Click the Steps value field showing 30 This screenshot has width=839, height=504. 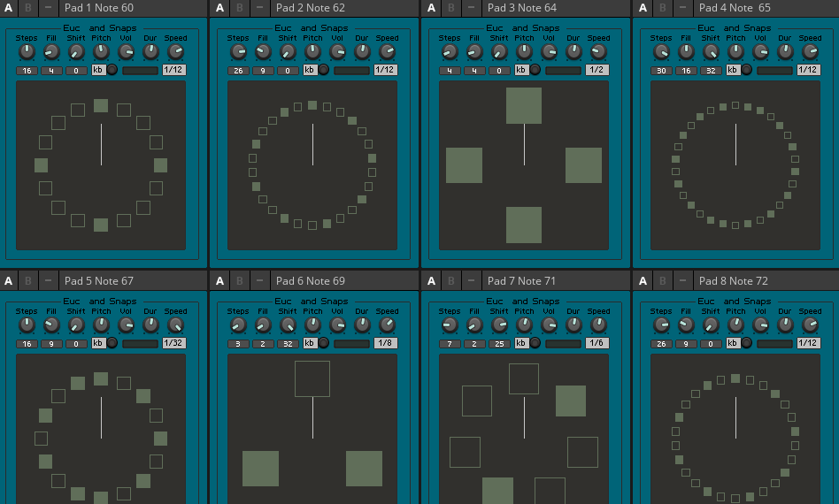tap(661, 71)
